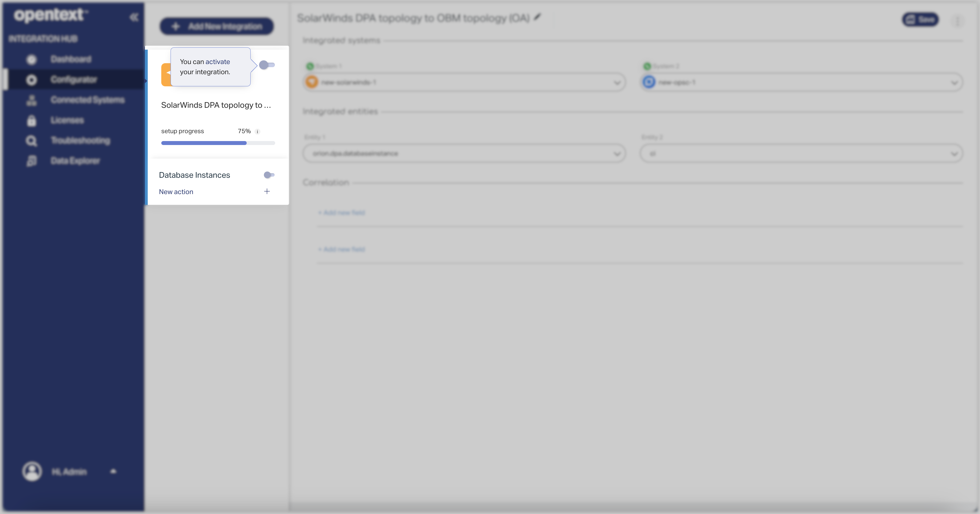Screen dimensions: 980x514
Task: Open the System 2 dropdown
Action: click(x=802, y=82)
